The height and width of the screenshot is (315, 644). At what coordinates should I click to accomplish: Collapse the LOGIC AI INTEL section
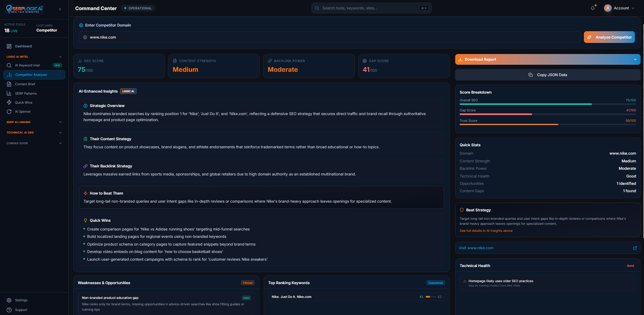click(60, 57)
